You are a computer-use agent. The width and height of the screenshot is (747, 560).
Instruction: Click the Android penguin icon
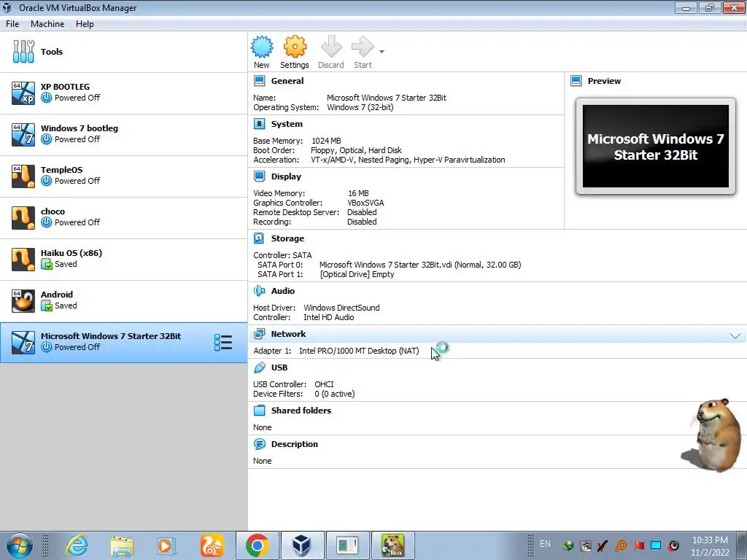coord(23,301)
